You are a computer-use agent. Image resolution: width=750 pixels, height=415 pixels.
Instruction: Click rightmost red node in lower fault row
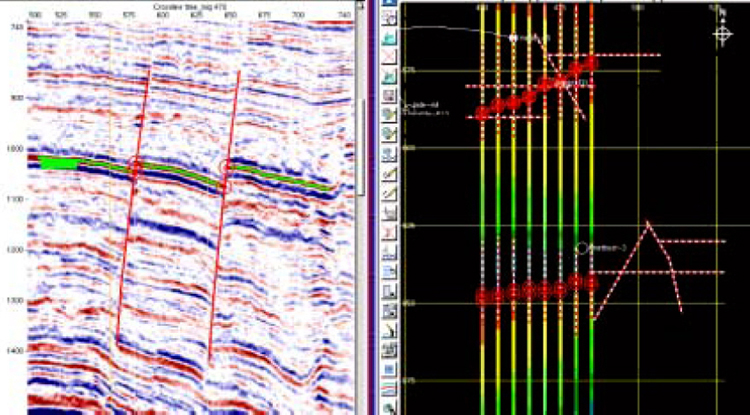[x=591, y=282]
